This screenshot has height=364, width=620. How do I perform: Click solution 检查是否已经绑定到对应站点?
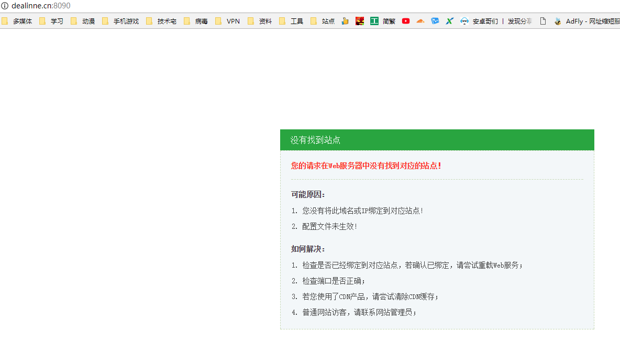(x=413, y=266)
